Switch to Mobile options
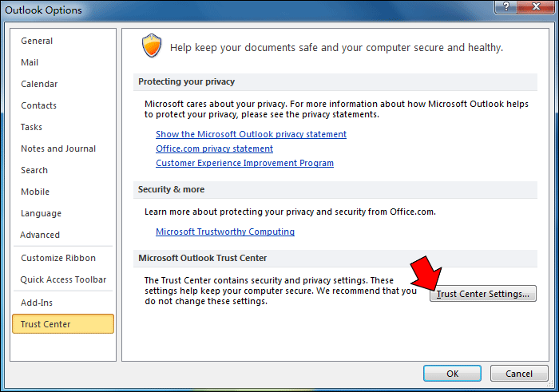This screenshot has width=559, height=392. 35,192
